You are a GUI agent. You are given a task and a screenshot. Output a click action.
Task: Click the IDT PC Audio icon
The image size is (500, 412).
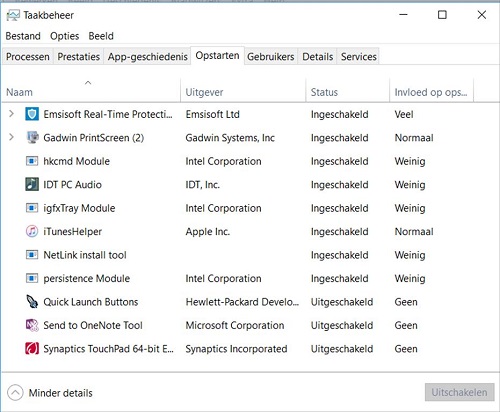tap(32, 184)
